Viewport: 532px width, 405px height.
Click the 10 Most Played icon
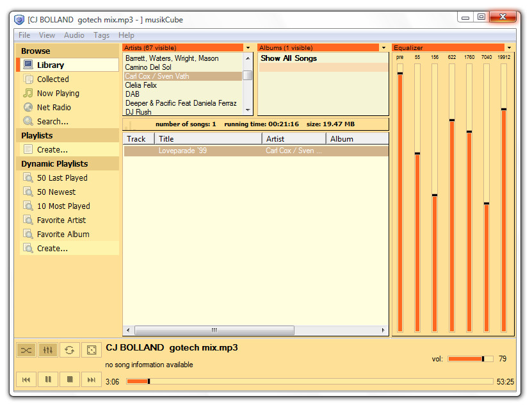28,206
